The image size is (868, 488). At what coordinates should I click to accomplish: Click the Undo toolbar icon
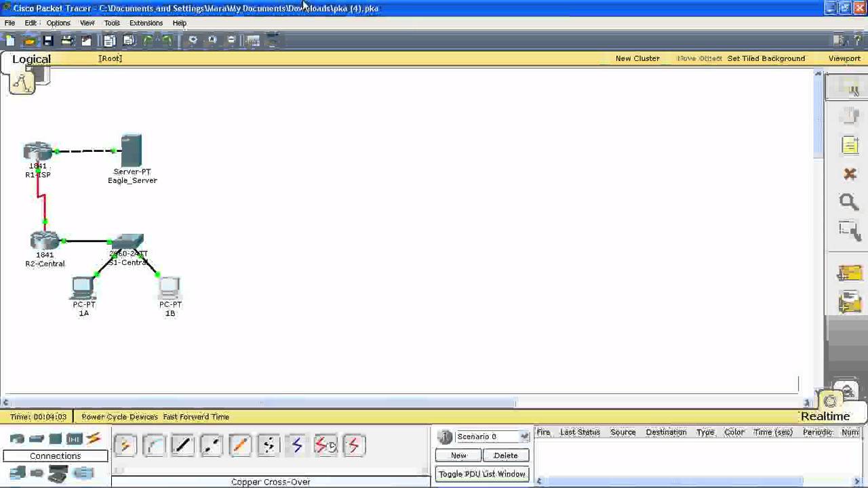[x=148, y=41]
